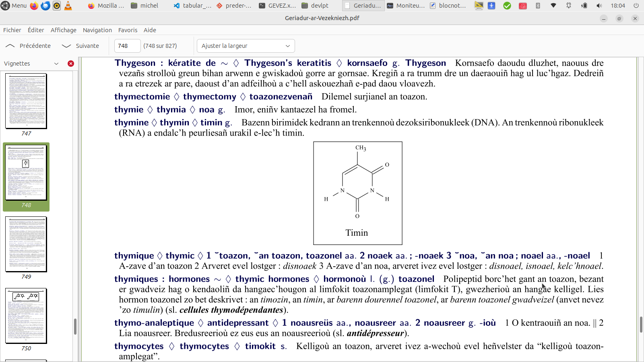Viewport: 644px width, 362px height.
Task: Click the document vertical scrollbar handle
Action: (x=641, y=325)
